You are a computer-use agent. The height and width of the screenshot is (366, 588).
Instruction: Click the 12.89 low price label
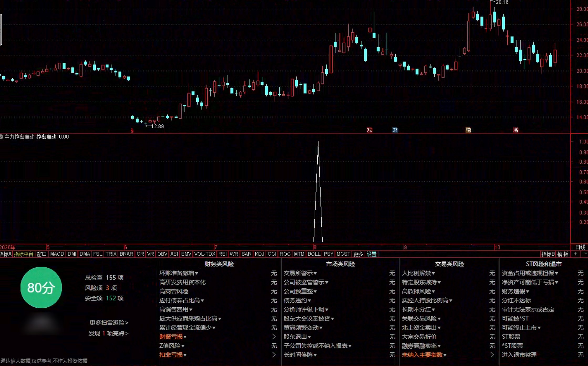[157, 126]
